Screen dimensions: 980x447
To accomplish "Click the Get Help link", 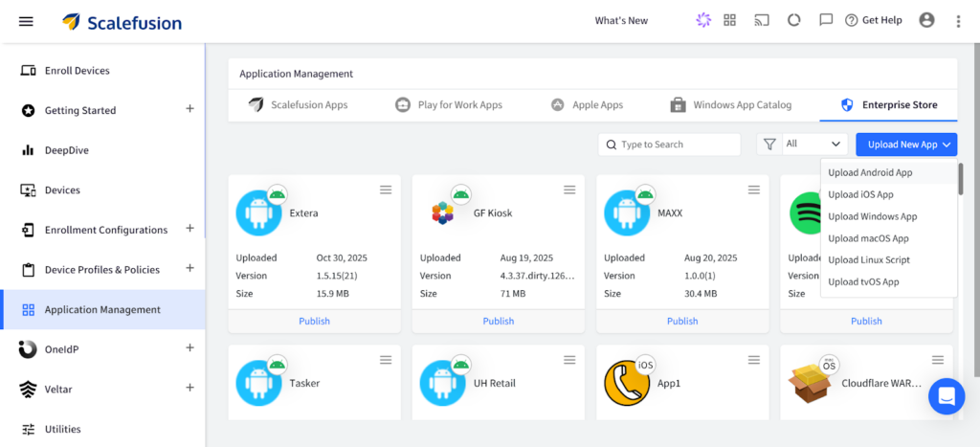I will (x=873, y=21).
